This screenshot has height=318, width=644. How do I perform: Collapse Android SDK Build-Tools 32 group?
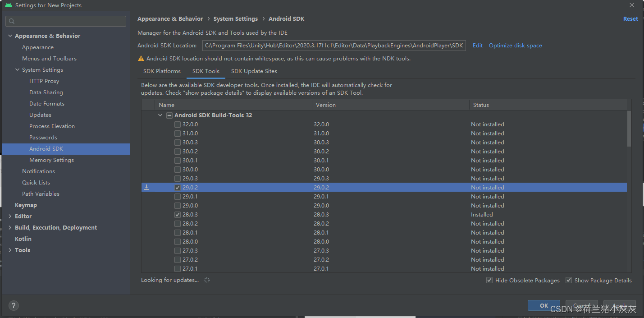coord(160,115)
